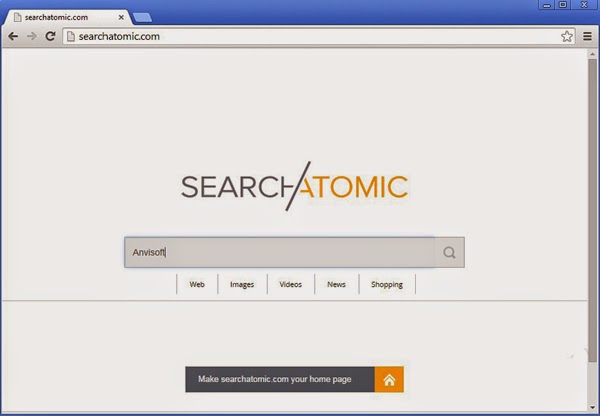Reload the searchatomic.com page
This screenshot has width=600, height=416.
tap(51, 36)
